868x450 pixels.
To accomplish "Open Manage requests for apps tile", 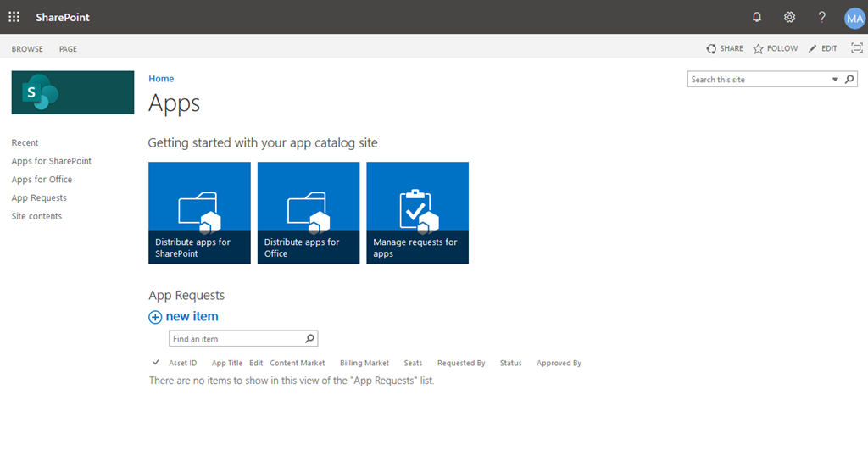I will point(417,213).
